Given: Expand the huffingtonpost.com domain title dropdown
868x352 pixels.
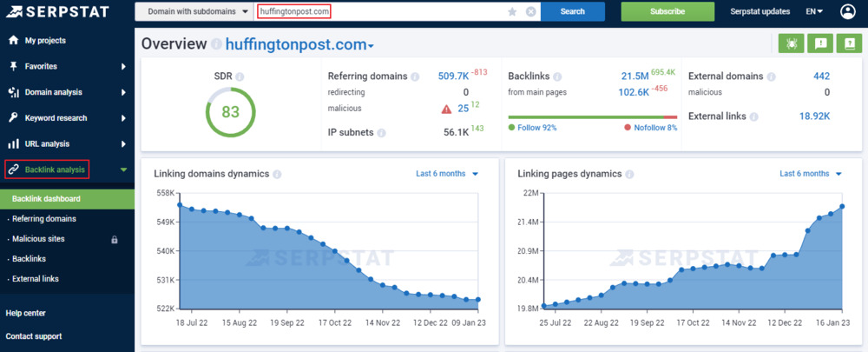Looking at the screenshot, I should pyautogui.click(x=299, y=44).
